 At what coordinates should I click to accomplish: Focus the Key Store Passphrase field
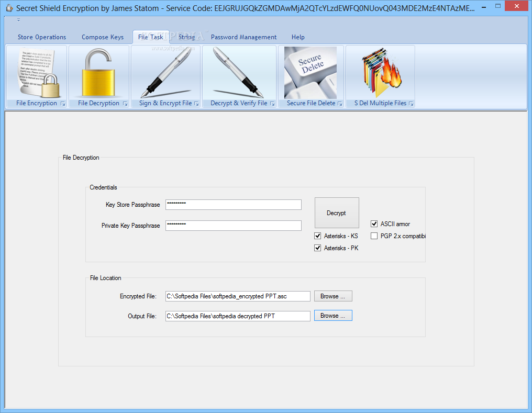[234, 205]
